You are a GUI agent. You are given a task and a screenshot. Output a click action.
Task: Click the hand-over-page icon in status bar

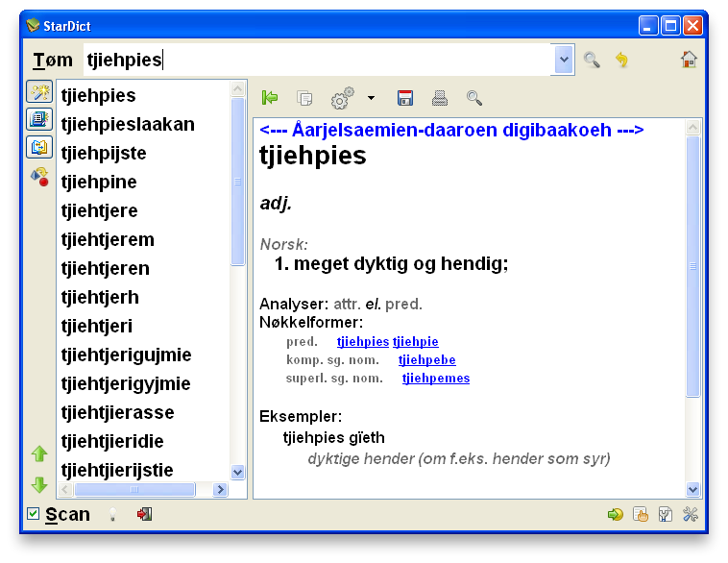click(x=641, y=514)
